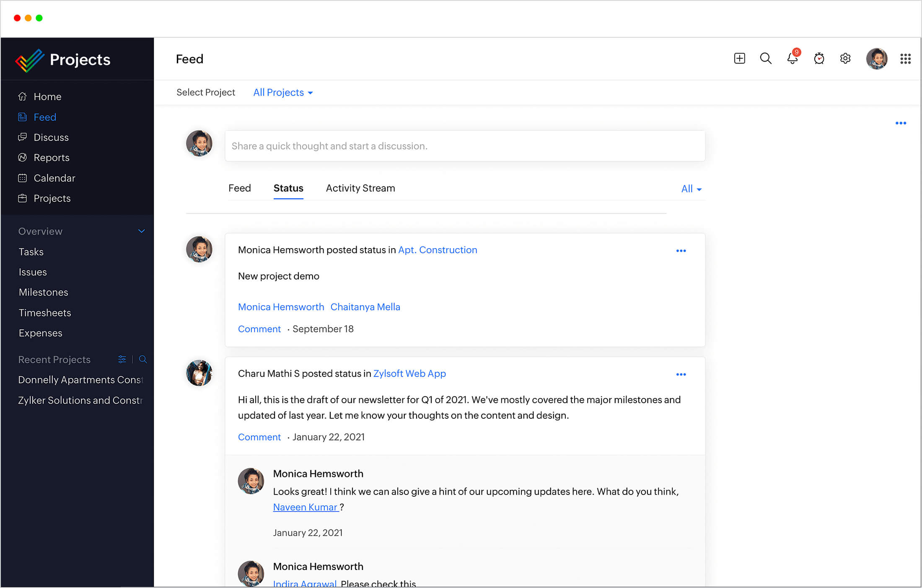Open the Timer/Clock icon in toolbar
The height and width of the screenshot is (588, 922).
(818, 58)
